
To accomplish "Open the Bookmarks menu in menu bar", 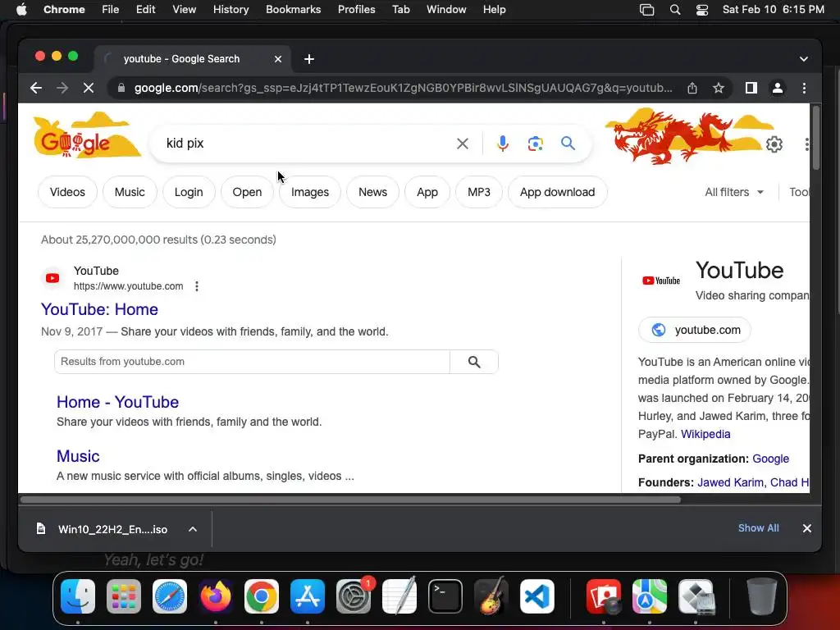I will point(294,10).
